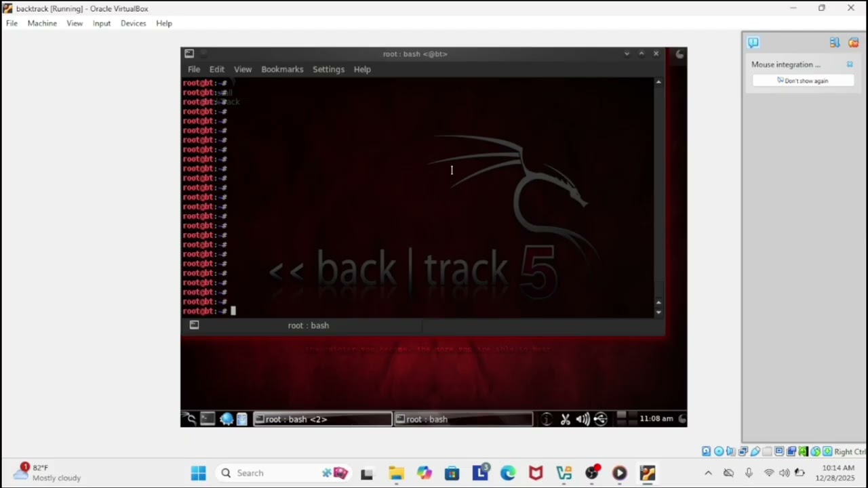868x488 pixels.
Task: Click VirtualBox mouse integration indicator
Action: (816, 451)
